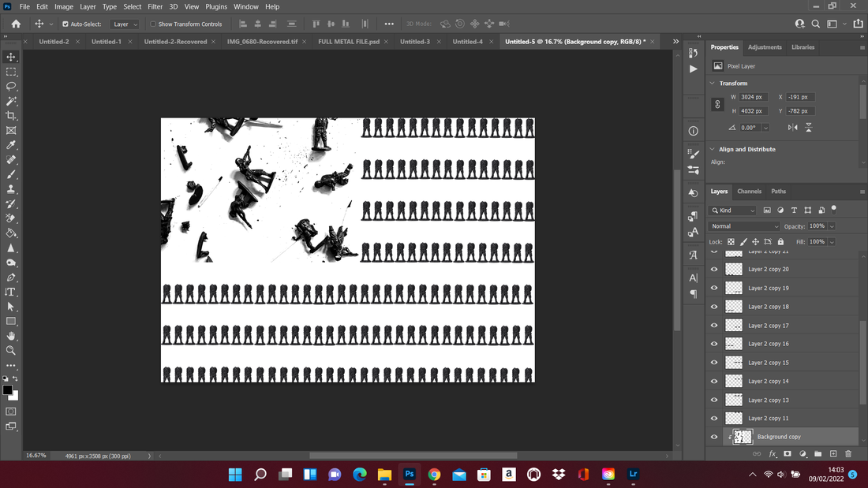Switch to the Adjustments tab
Image resolution: width=868 pixels, height=488 pixels.
(765, 47)
